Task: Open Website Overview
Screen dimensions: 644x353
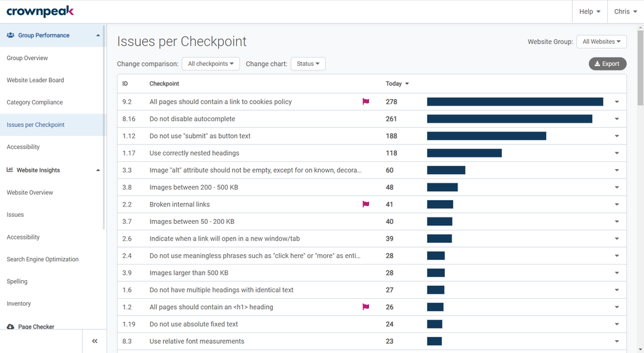Action: (x=30, y=192)
